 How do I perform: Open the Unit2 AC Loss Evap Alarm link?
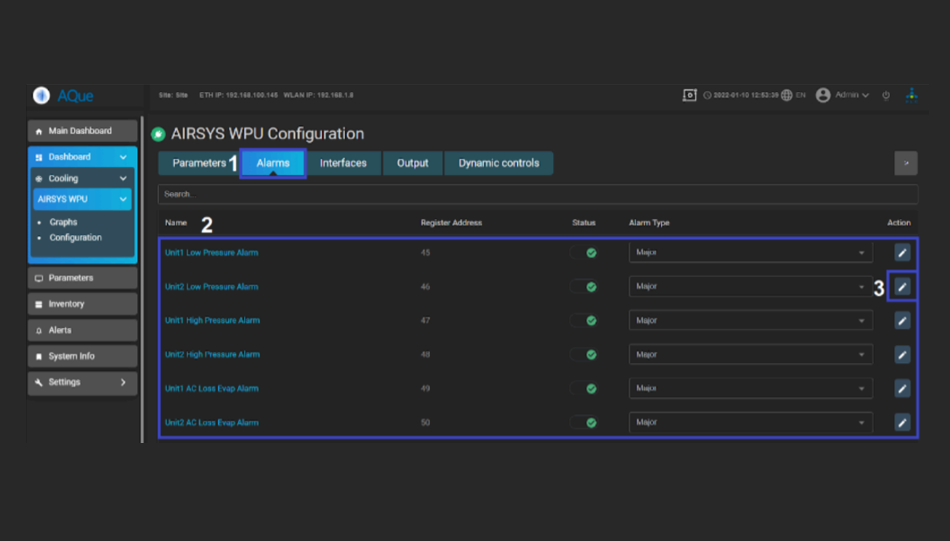pyautogui.click(x=212, y=423)
